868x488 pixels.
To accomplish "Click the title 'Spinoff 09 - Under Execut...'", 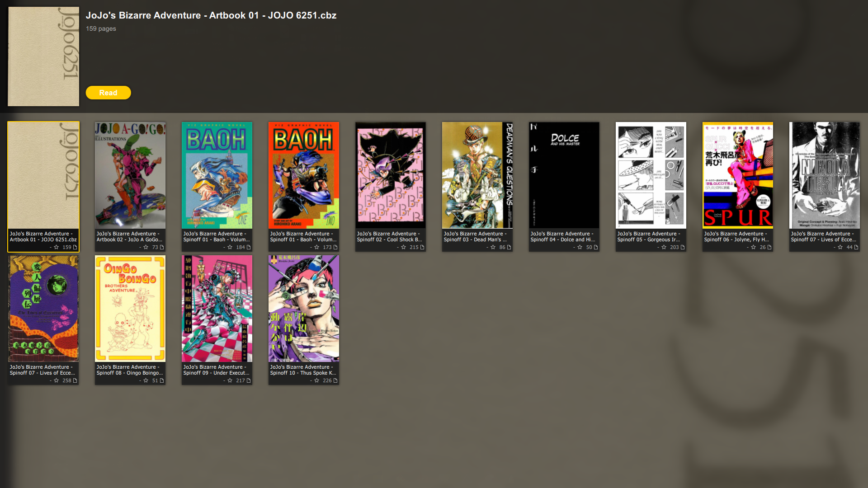I will point(217,373).
